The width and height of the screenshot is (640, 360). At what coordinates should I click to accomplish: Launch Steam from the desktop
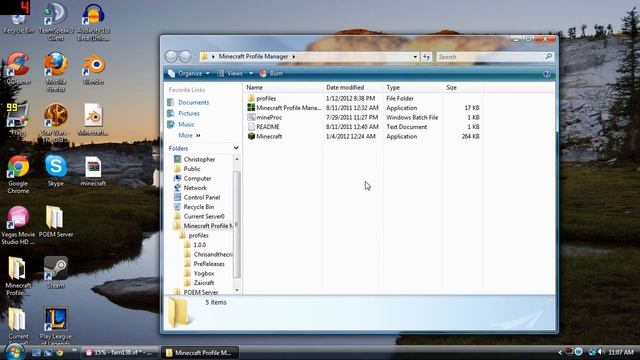click(x=56, y=272)
